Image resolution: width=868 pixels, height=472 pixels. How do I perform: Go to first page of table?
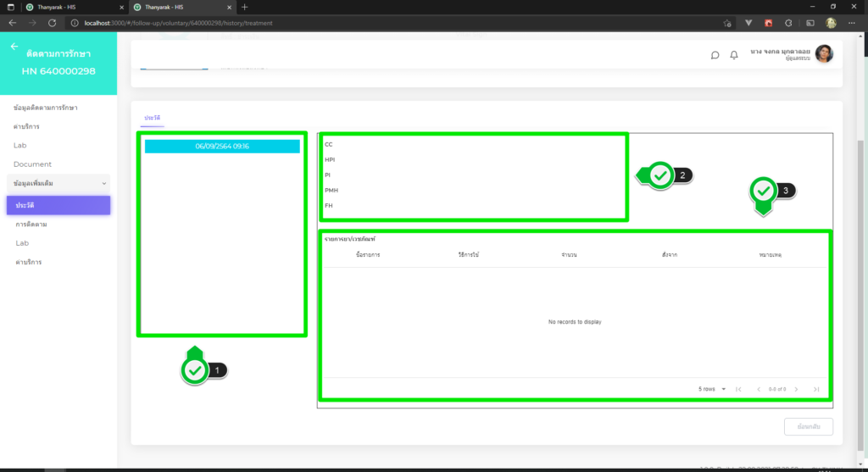(x=739, y=389)
